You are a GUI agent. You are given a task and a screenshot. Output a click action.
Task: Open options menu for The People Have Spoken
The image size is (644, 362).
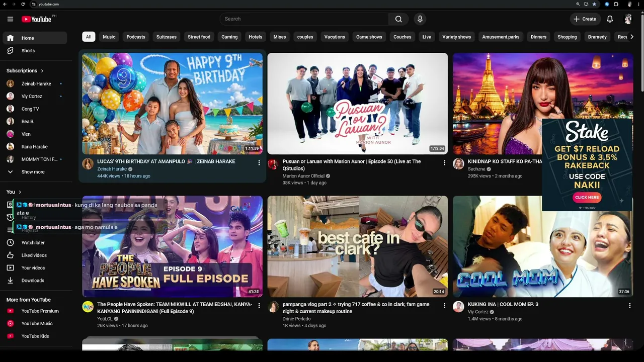259,306
